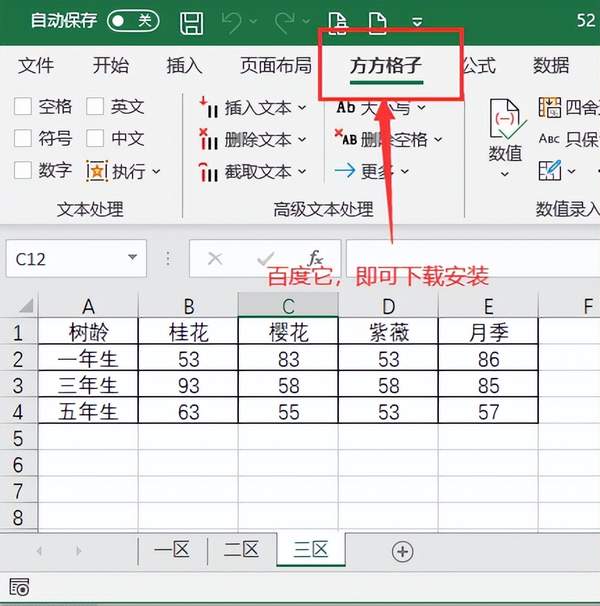The width and height of the screenshot is (600, 606).
Task: Expand the 删除文本 dropdown arrow
Action: pos(302,139)
